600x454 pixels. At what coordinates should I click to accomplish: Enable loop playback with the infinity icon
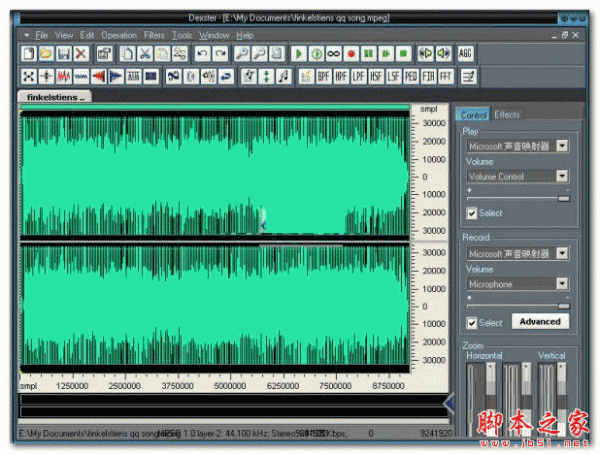point(334,53)
